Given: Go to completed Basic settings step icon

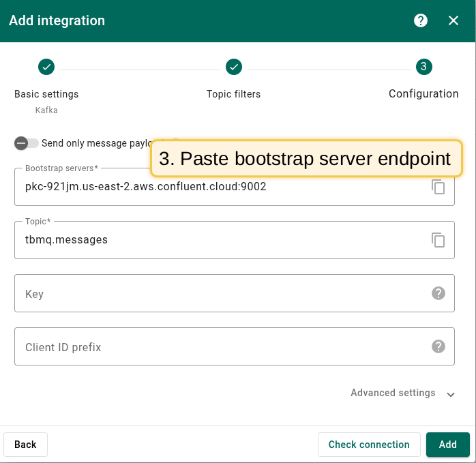Looking at the screenshot, I should point(46,67).
